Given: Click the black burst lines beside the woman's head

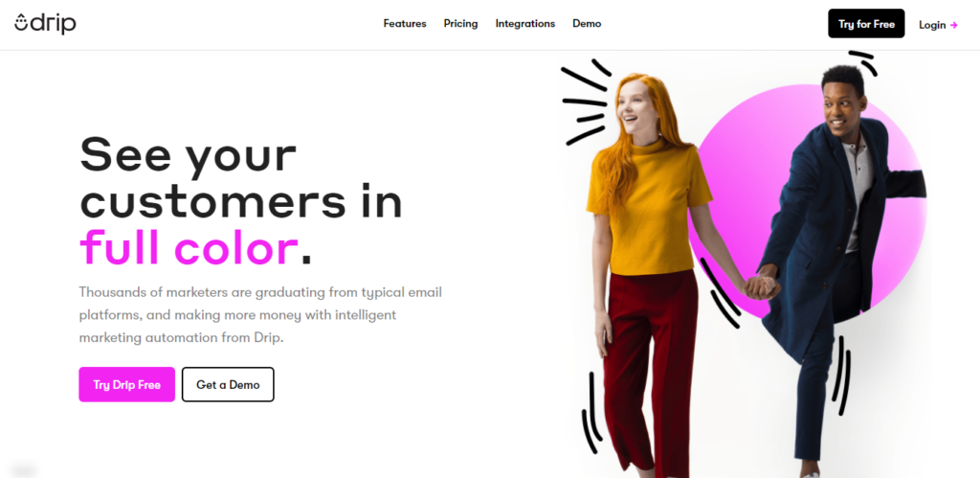Looking at the screenshot, I should [x=585, y=103].
